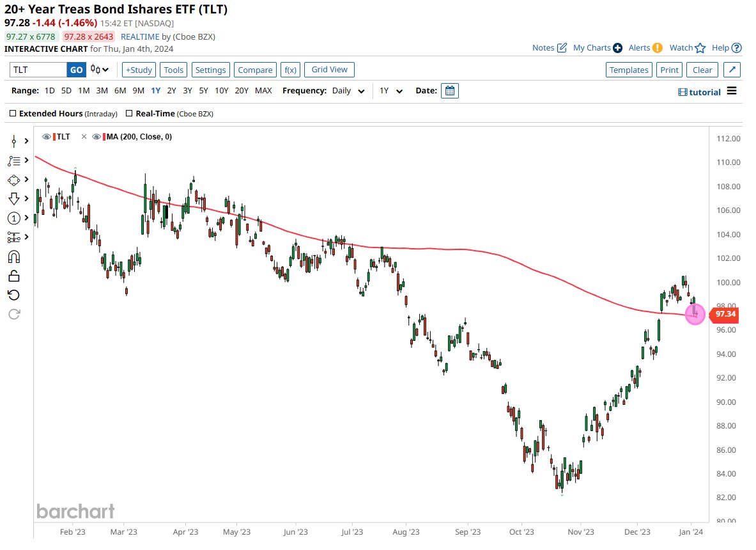Click the Notes edit icon
Screen dimensions: 756x550
562,48
